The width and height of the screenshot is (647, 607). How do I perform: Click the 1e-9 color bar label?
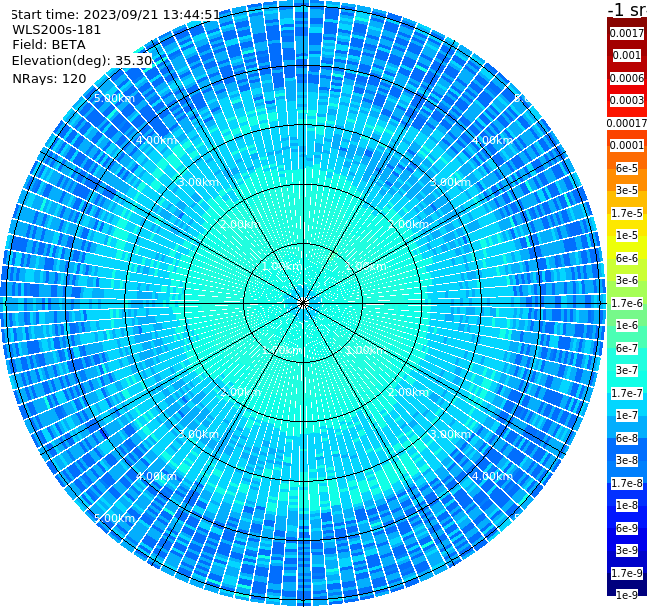click(627, 595)
